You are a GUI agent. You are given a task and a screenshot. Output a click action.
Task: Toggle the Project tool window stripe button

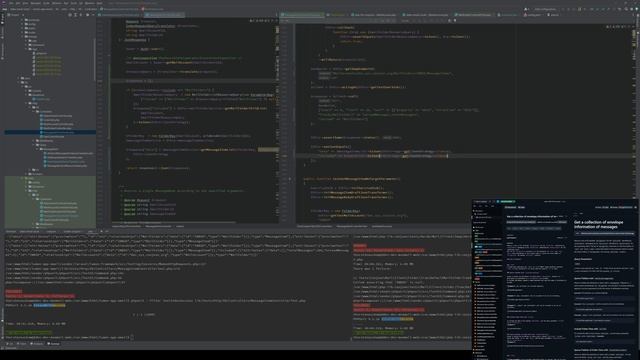[2, 18]
